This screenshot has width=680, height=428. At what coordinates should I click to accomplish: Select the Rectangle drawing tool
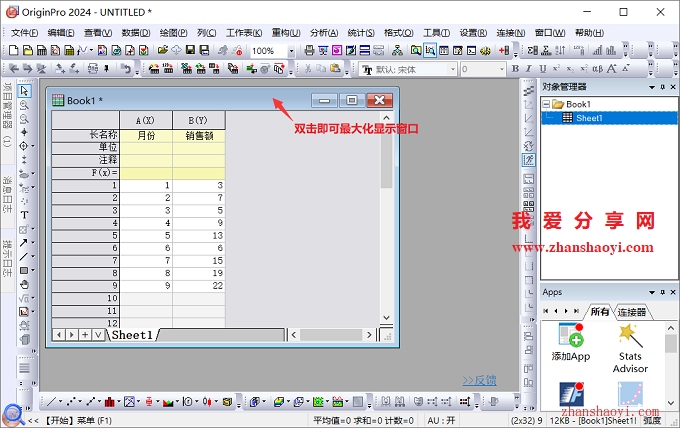pos(24,271)
